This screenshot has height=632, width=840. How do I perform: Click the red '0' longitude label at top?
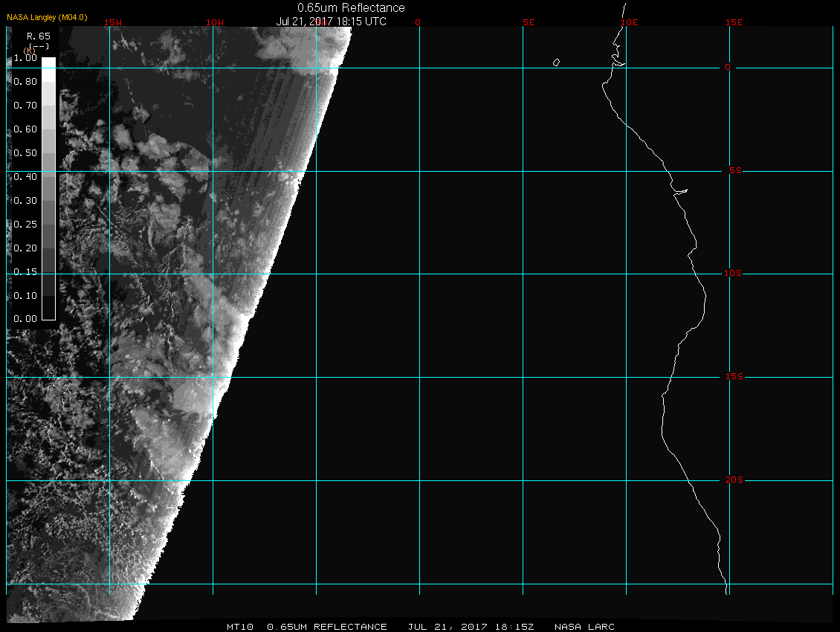(x=418, y=22)
